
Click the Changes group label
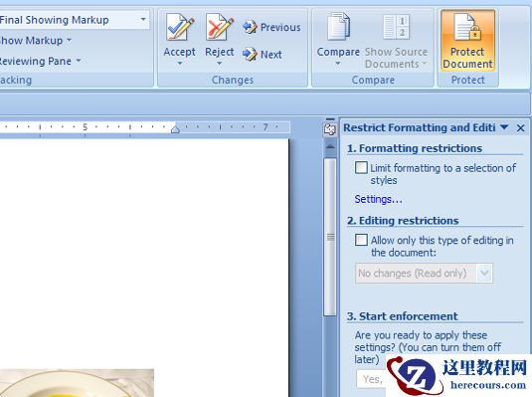click(x=233, y=80)
